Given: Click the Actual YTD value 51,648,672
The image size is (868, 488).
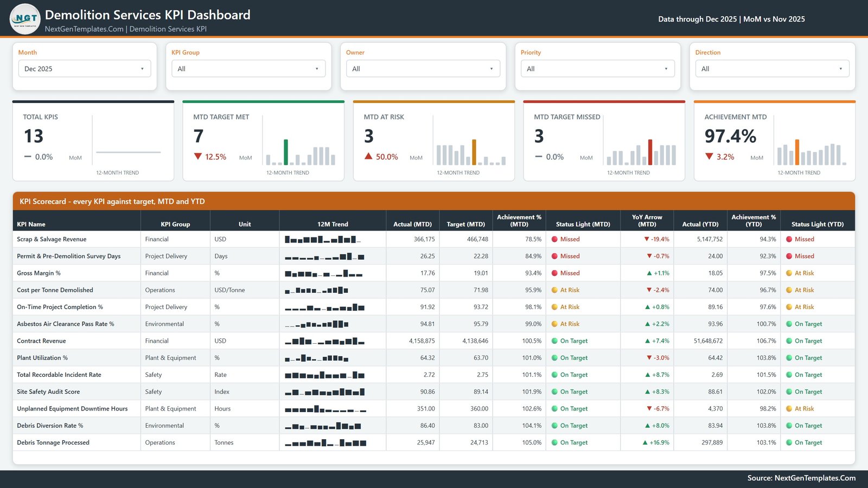Looking at the screenshot, I should (x=708, y=341).
